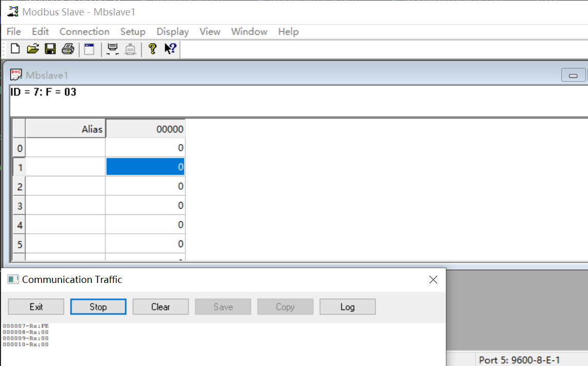Select register 0 value cell
588x366 pixels.
pos(145,148)
